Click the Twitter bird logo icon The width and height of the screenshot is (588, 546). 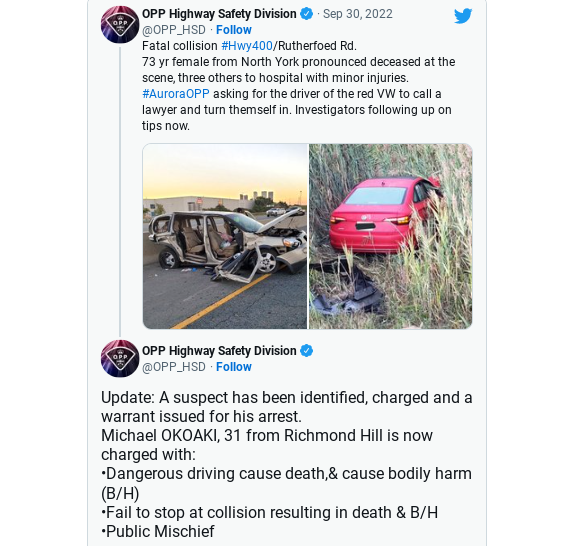click(x=463, y=16)
